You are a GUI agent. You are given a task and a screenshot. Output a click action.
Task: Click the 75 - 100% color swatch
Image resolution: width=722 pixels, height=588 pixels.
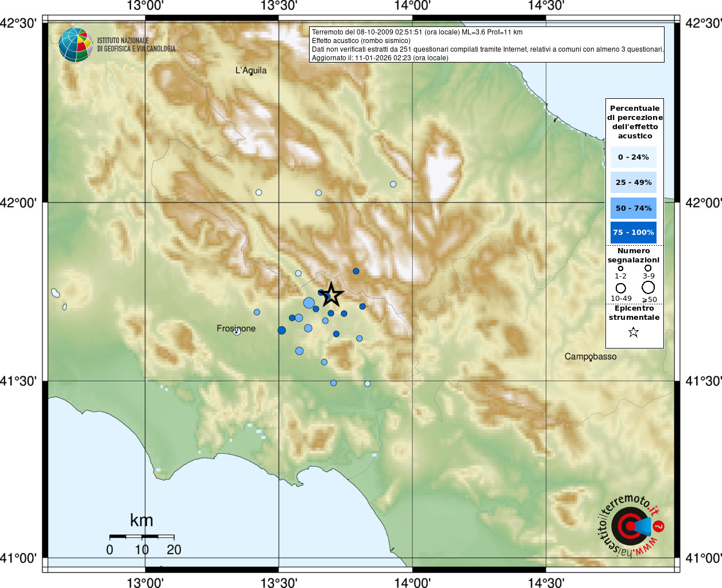634,232
